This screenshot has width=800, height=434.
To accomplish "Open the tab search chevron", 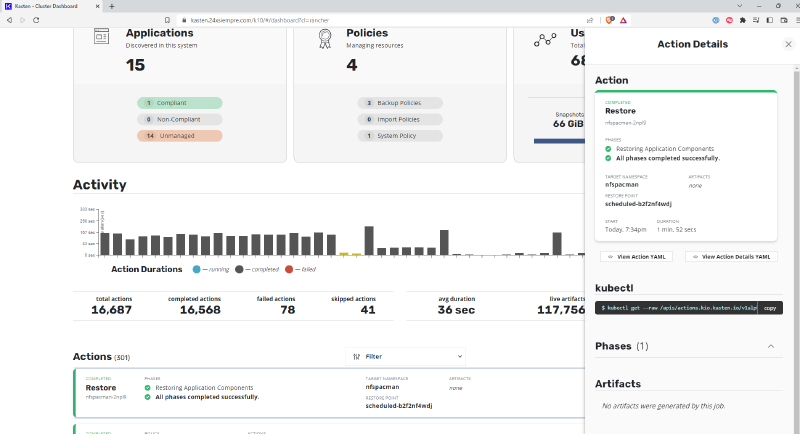I will point(740,6).
